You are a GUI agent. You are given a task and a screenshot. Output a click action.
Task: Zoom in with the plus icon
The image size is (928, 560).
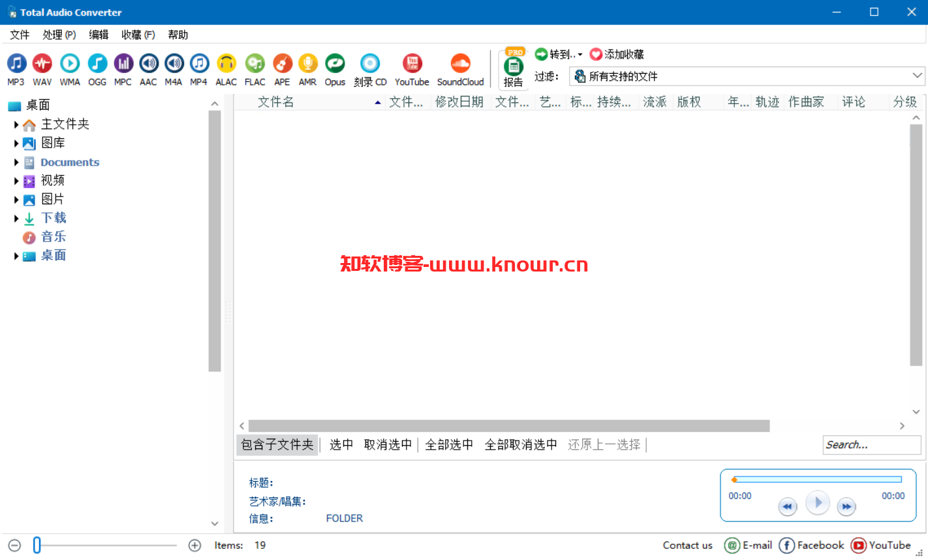click(194, 546)
